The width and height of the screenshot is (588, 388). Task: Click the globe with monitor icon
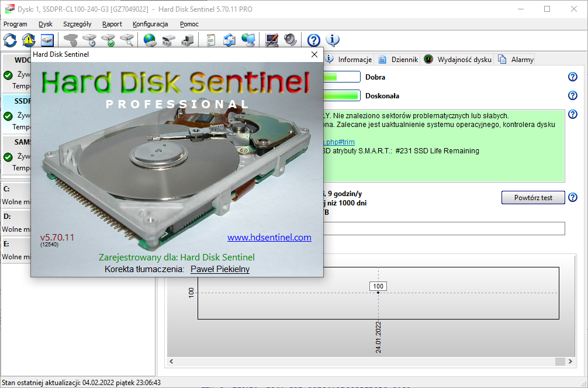(x=248, y=40)
